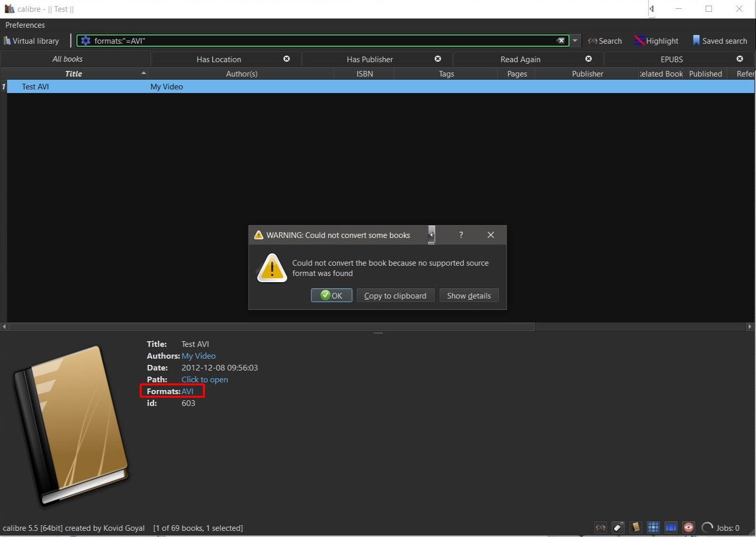Viewport: 756px width, 537px height.
Task: Toggle the Highlight search results button
Action: tap(656, 41)
